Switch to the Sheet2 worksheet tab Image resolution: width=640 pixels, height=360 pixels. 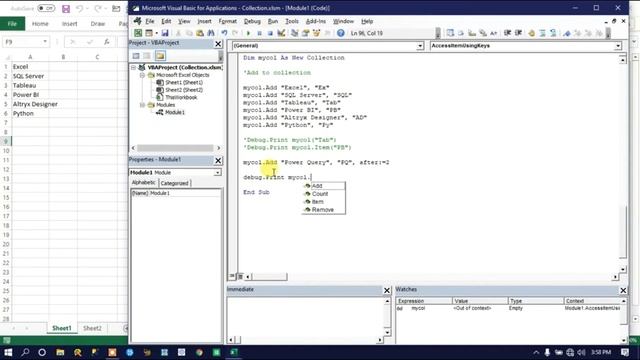(92, 328)
